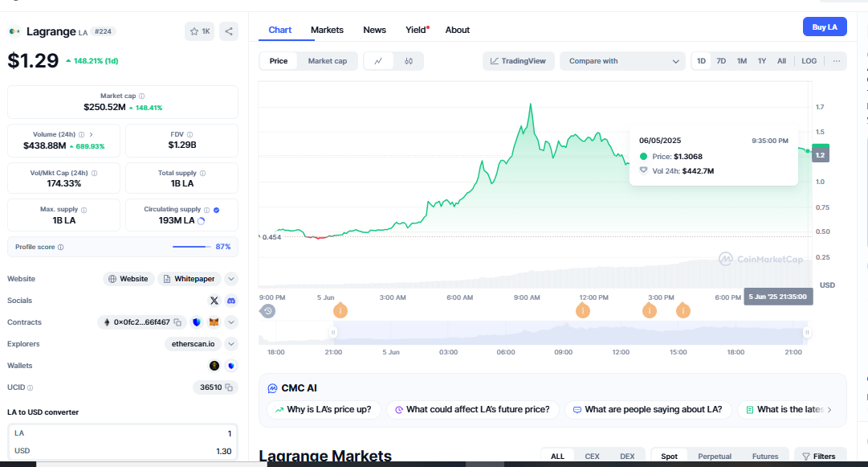Click the Profile score info icon
This screenshot has height=467, width=868.
(61, 247)
